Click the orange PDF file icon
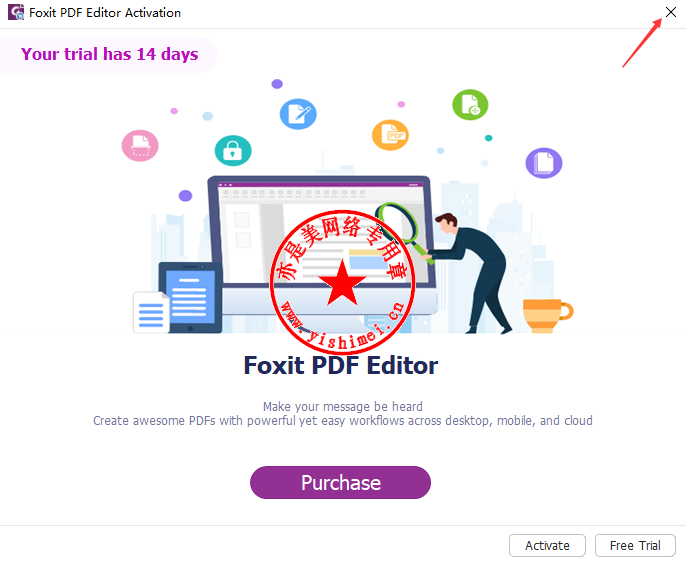 pos(390,135)
